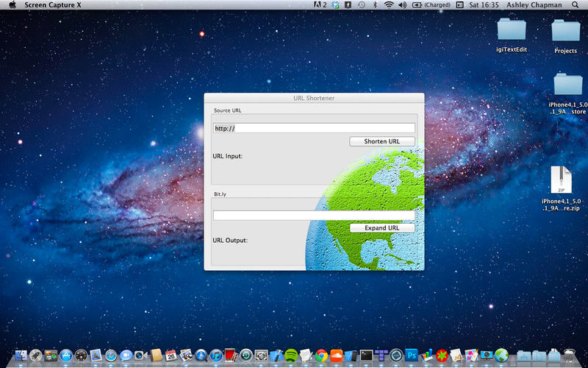
Task: Launch Launchpad rocket icon in dock
Action: [x=35, y=355]
